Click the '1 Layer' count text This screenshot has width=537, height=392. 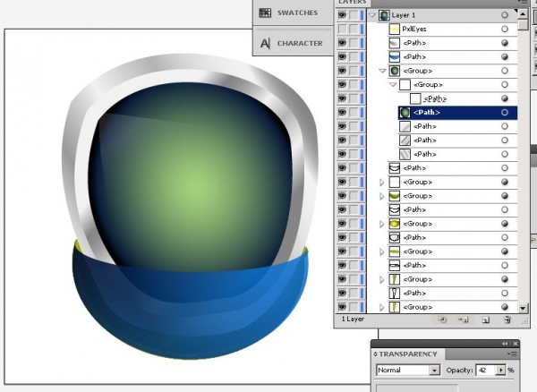coord(353,320)
